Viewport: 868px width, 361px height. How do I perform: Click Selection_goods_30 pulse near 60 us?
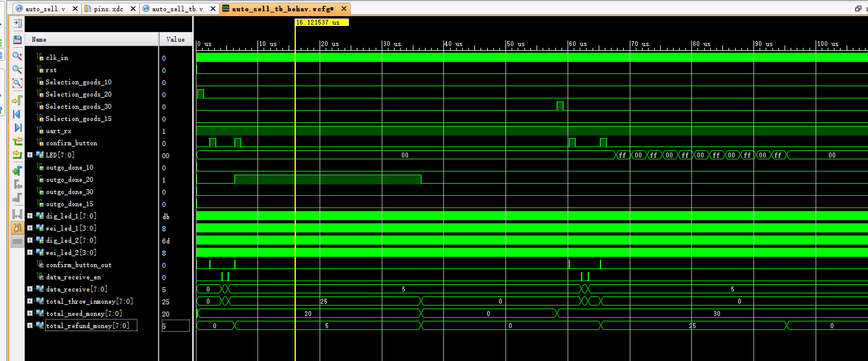[x=560, y=106]
